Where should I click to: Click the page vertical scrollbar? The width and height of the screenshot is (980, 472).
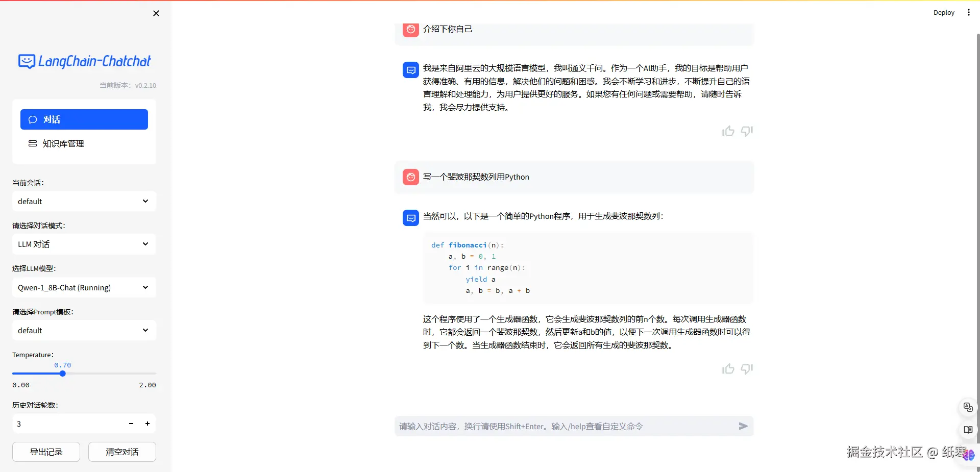[x=978, y=250]
